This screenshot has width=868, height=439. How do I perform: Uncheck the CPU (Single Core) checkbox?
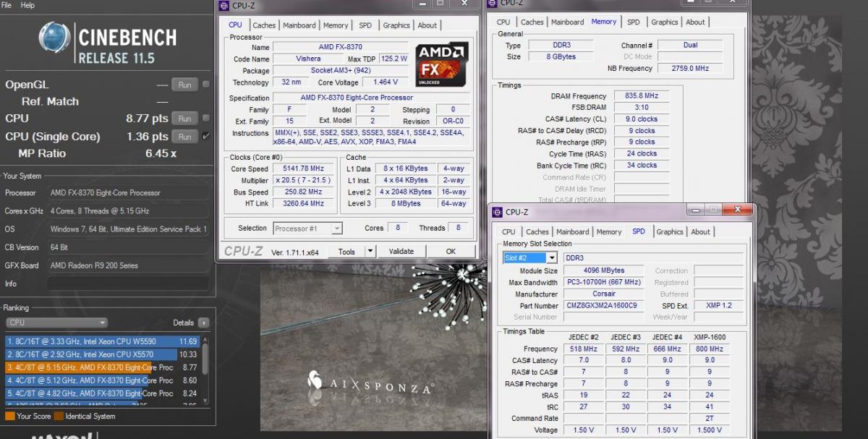tap(206, 136)
